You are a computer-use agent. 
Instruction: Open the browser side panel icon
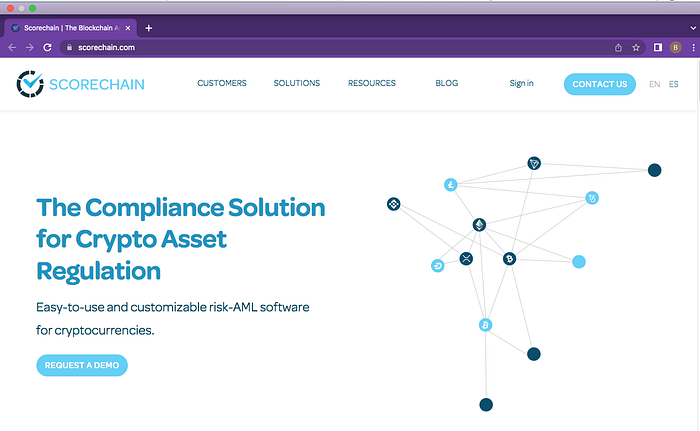coord(658,47)
